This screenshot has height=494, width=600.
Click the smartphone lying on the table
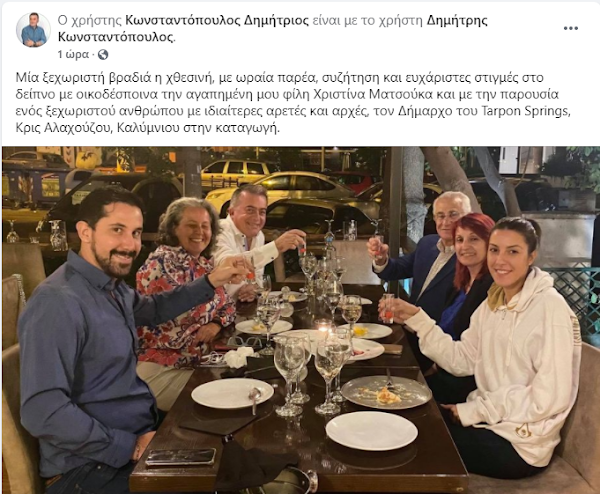tap(181, 457)
